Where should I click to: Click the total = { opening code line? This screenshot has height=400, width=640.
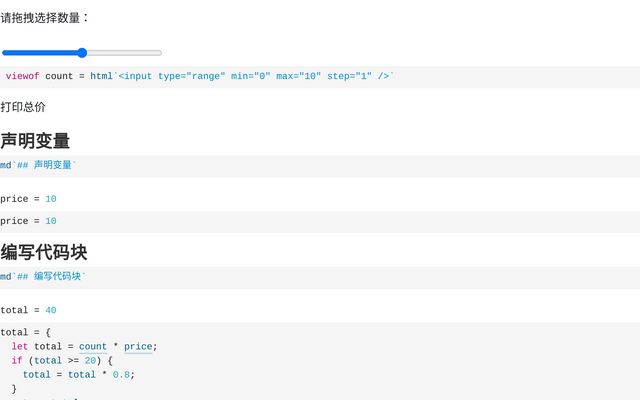[x=25, y=332]
